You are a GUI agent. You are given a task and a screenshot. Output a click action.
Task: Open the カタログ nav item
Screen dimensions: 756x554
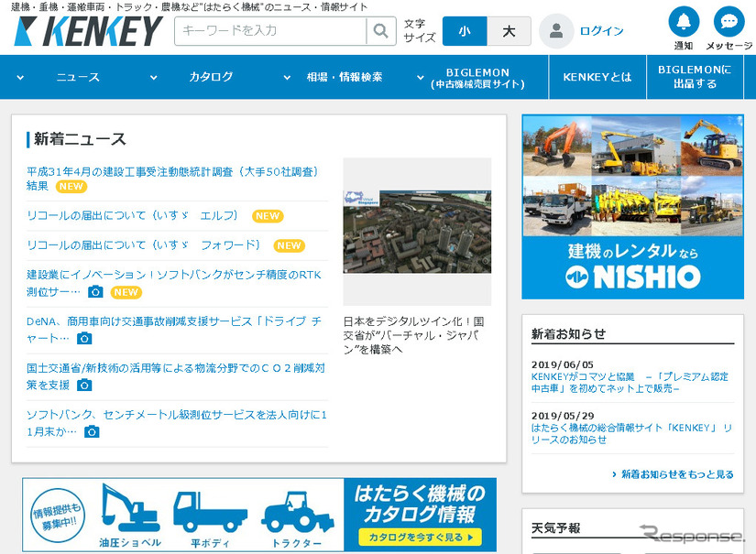(x=211, y=77)
